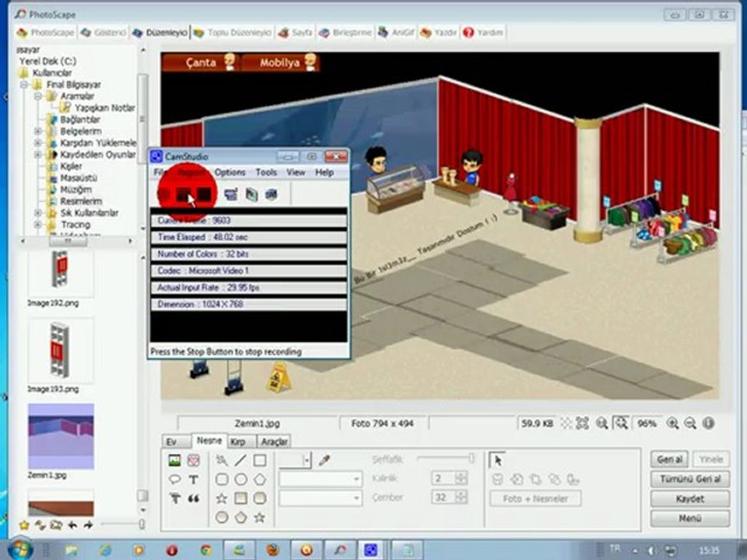Expand the Kaydedilen Oyunlar folder node
Viewport: 747px width, 560px height.
(x=38, y=154)
